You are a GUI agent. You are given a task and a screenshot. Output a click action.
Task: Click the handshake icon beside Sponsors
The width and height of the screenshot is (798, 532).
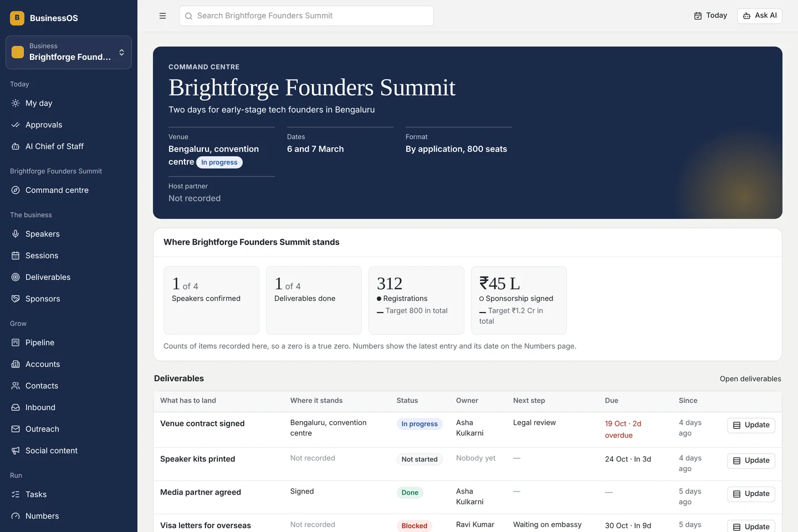point(16,299)
